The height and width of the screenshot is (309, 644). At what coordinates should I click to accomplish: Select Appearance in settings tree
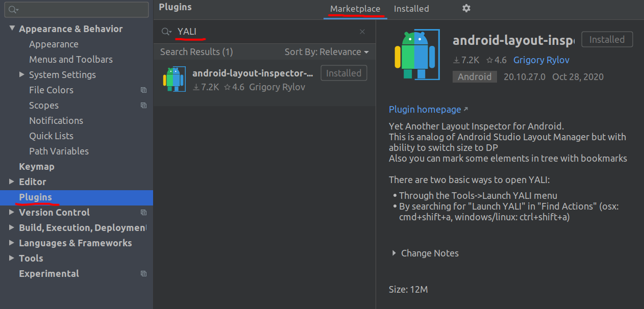coord(54,44)
